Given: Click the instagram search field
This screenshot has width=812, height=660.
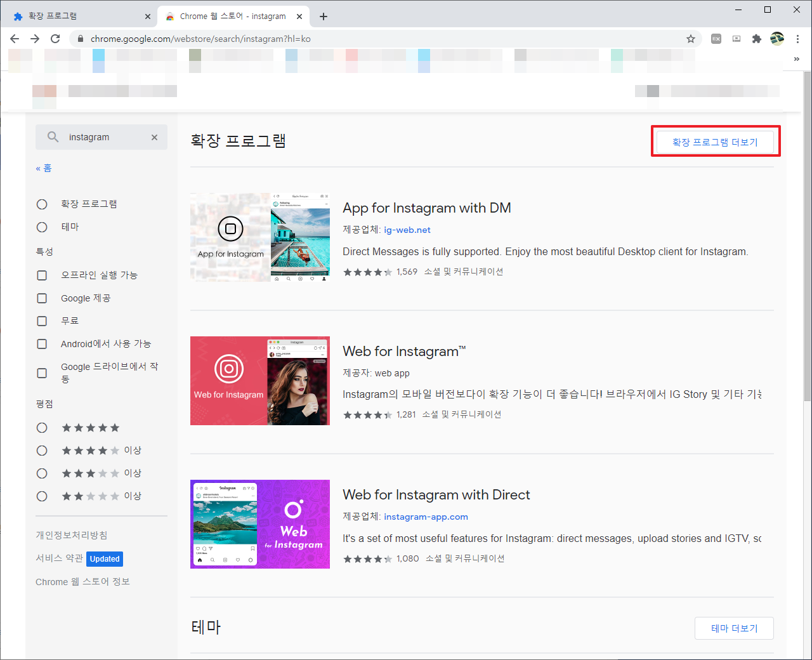Looking at the screenshot, I should pos(101,137).
